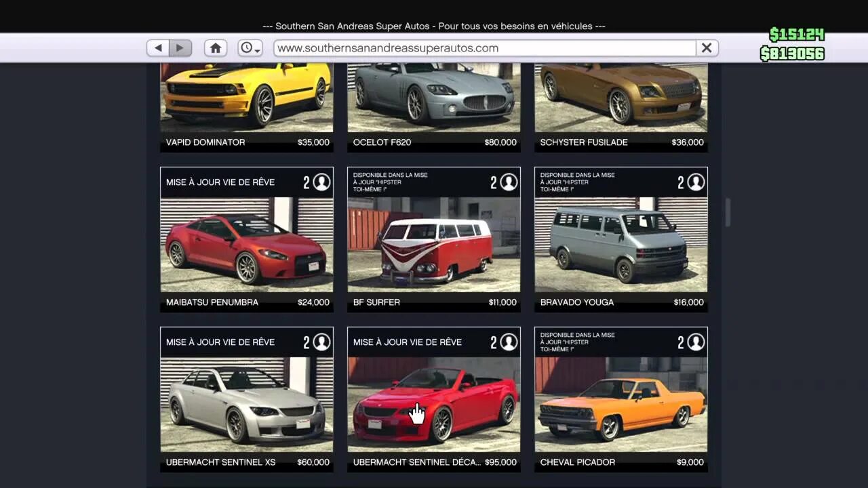Open the history dropdown arrow
Image resolution: width=868 pixels, height=488 pixels.
coord(257,52)
